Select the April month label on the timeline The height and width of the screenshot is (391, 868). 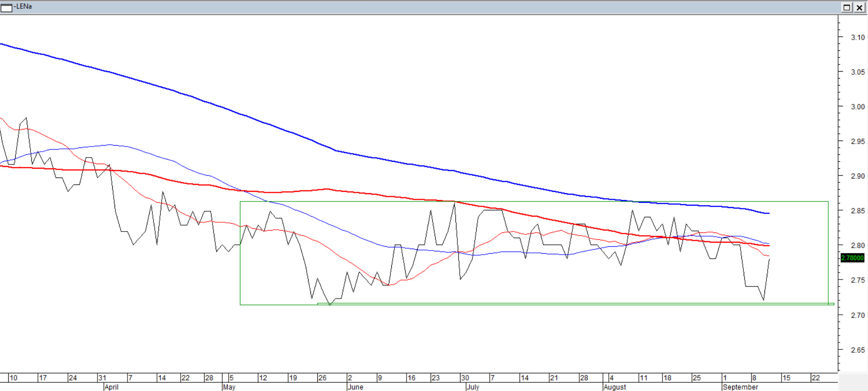tap(111, 387)
